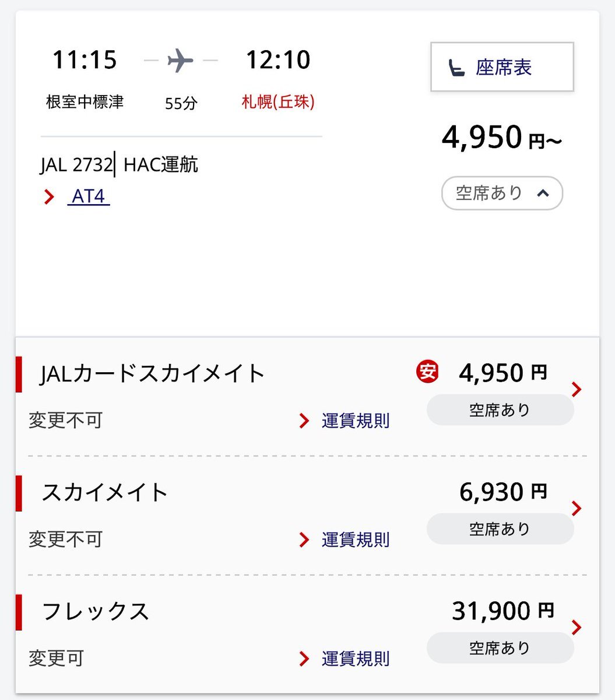Open the 座席表 seat map
Image resolution: width=615 pixels, height=700 pixels.
pos(502,67)
